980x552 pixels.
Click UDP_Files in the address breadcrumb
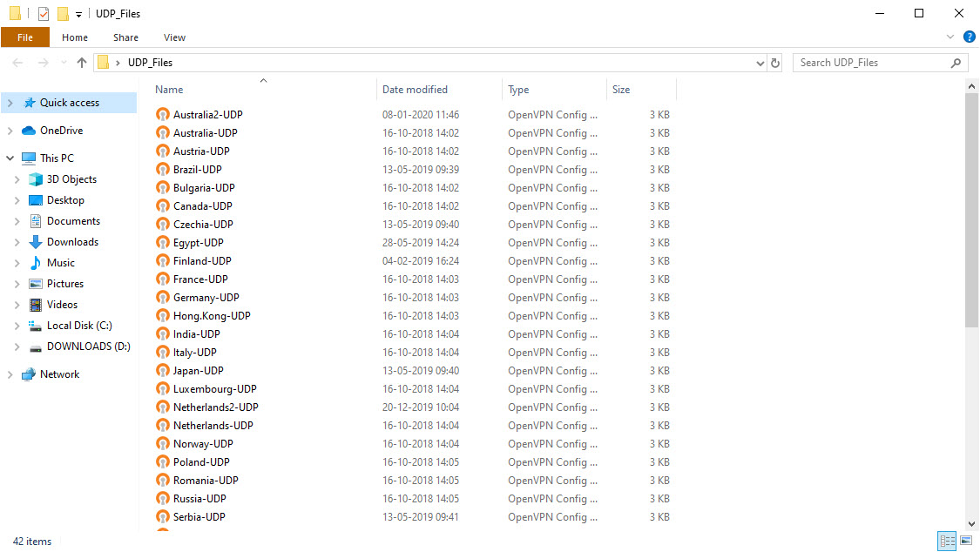point(150,63)
